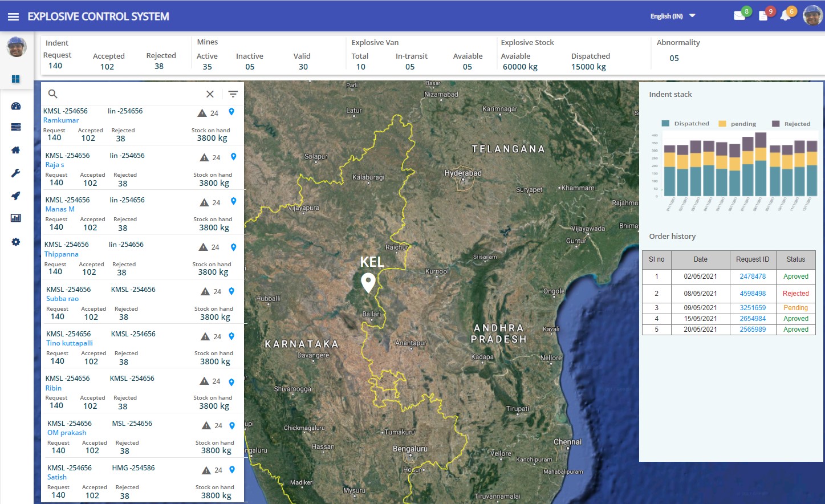Toggle pending series in chart legend
825x504 pixels.
click(737, 124)
